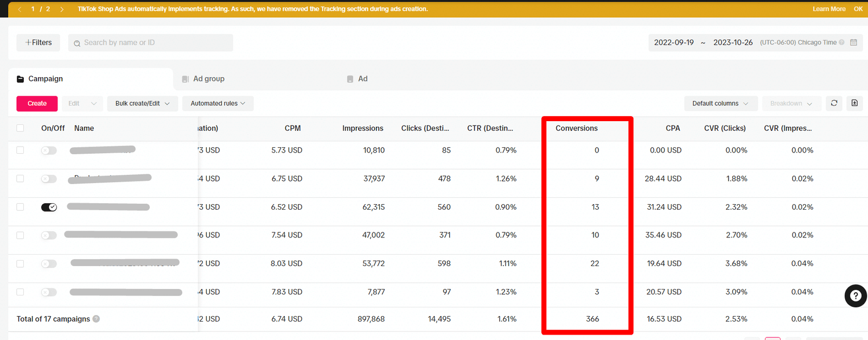Open the help question mark bubble
The height and width of the screenshot is (340, 868).
pos(856,296)
